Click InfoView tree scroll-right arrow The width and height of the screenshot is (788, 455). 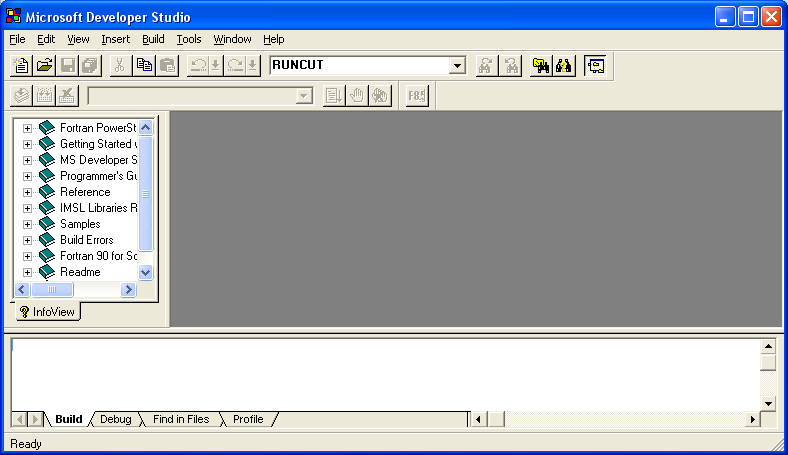129,290
